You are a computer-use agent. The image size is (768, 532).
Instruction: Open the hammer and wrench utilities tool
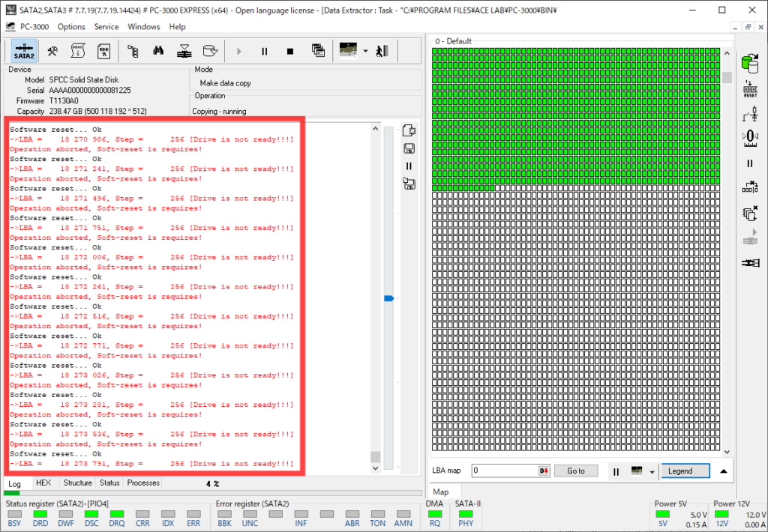(52, 51)
